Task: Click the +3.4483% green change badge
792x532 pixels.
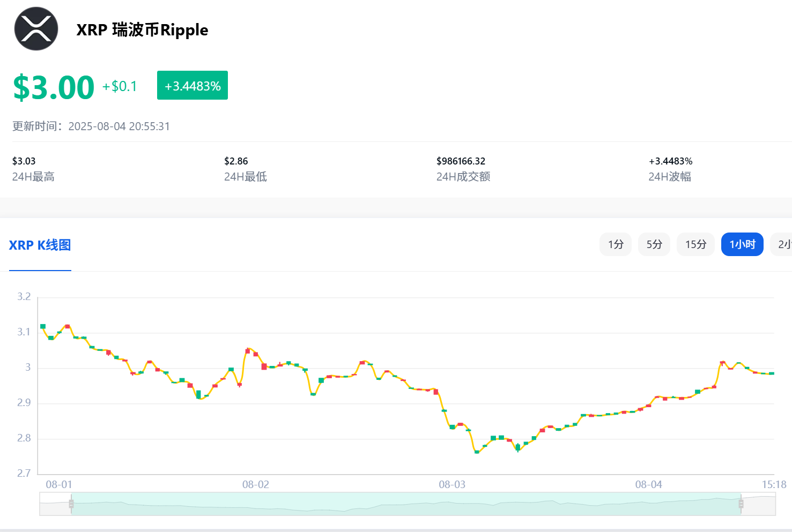Action: click(193, 86)
